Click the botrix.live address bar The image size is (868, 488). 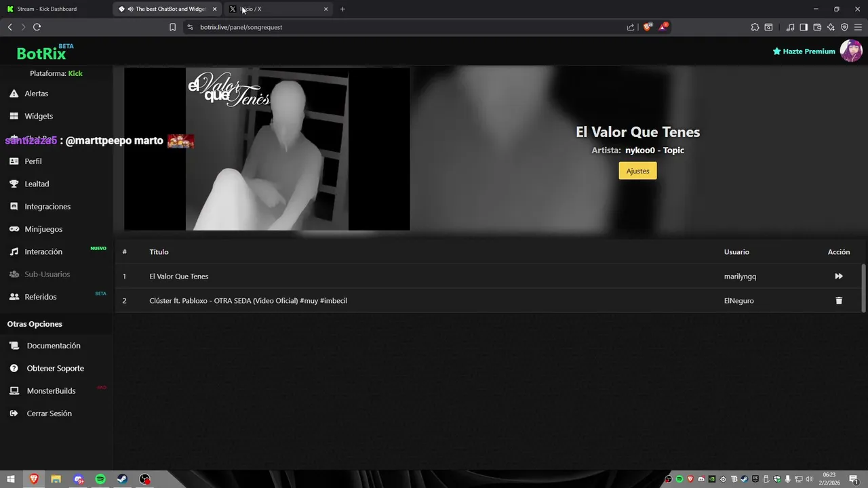click(407, 27)
